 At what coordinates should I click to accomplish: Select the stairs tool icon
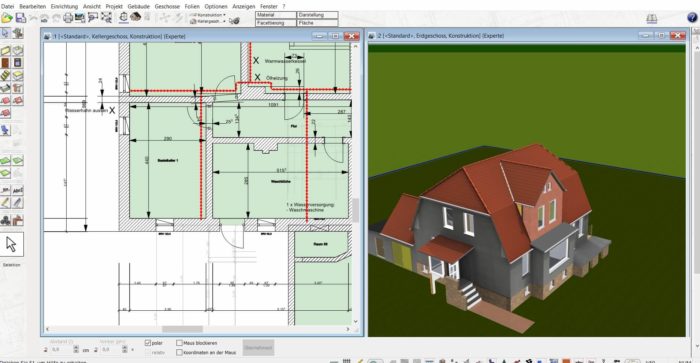(5, 75)
